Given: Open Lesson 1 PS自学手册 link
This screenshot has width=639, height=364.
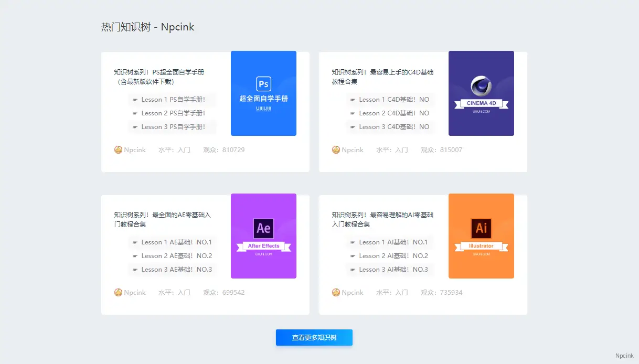Looking at the screenshot, I should 173,100.
